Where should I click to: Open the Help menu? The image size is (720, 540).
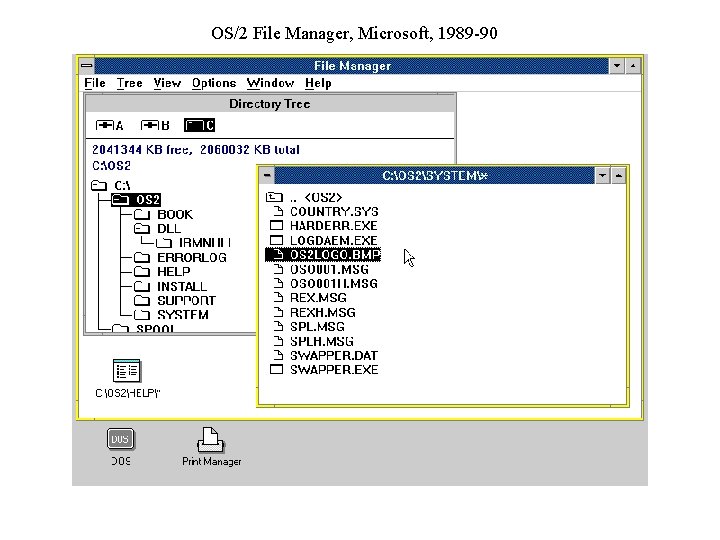[x=318, y=83]
